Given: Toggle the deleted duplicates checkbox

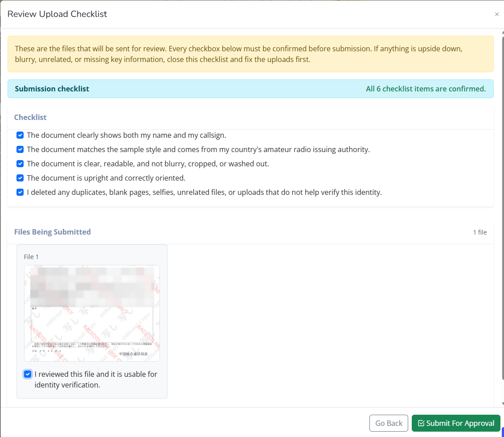Looking at the screenshot, I should click(x=20, y=192).
